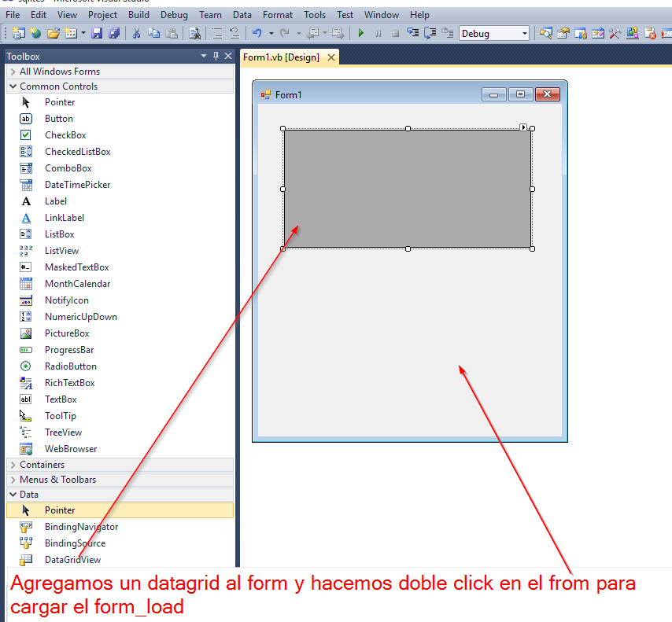Select the WebBrowser control in Toolbox
Viewport: 672px width, 622px height.
click(x=120, y=449)
